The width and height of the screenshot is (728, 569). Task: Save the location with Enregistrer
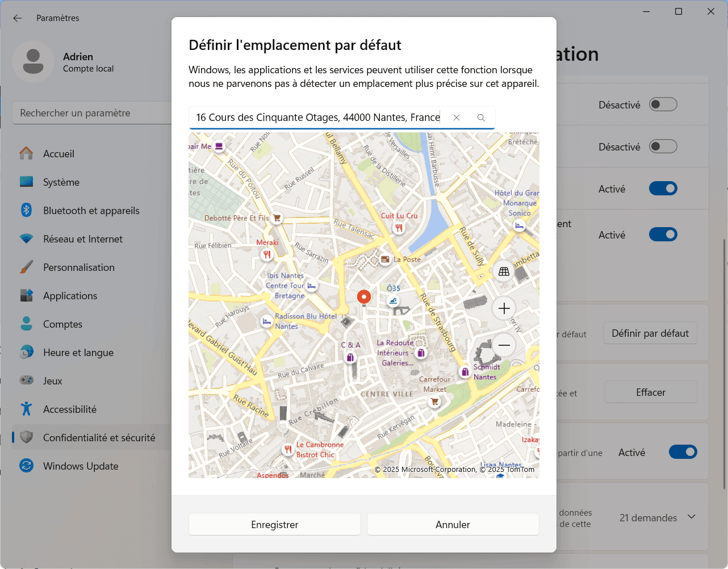[275, 525]
